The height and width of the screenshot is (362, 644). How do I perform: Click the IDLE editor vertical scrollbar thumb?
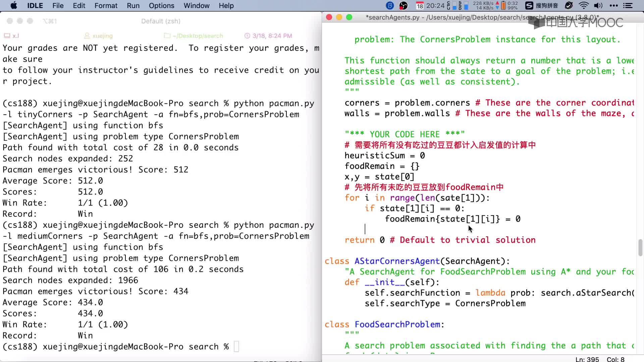tap(640, 248)
